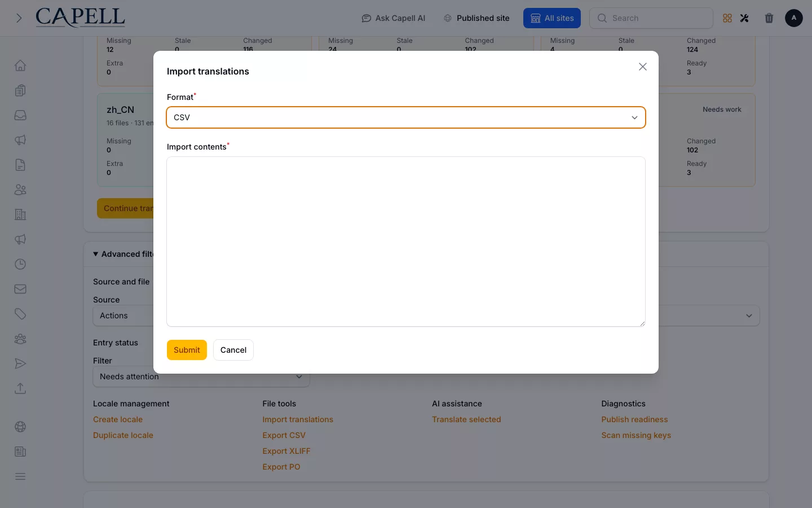Open the orange grid apps icon
Screen dimensions: 812x508
coord(727,18)
